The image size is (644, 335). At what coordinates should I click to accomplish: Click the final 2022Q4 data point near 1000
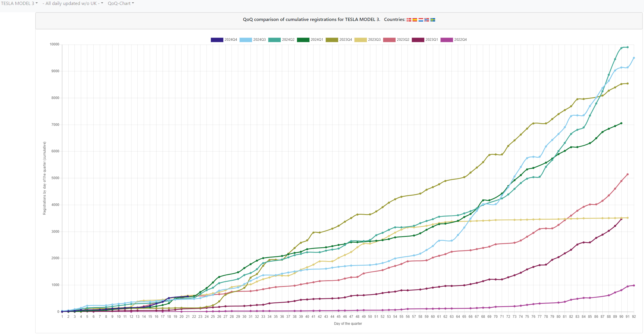(634, 285)
